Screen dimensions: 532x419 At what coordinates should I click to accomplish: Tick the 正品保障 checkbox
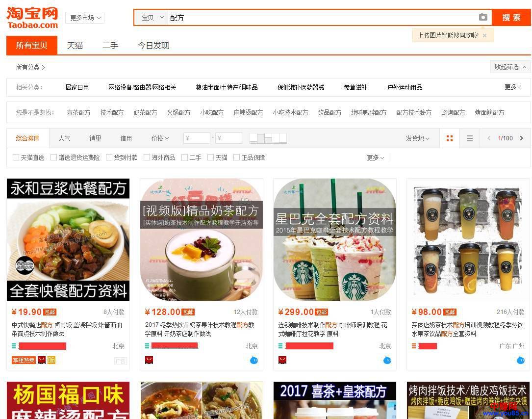[x=237, y=157]
